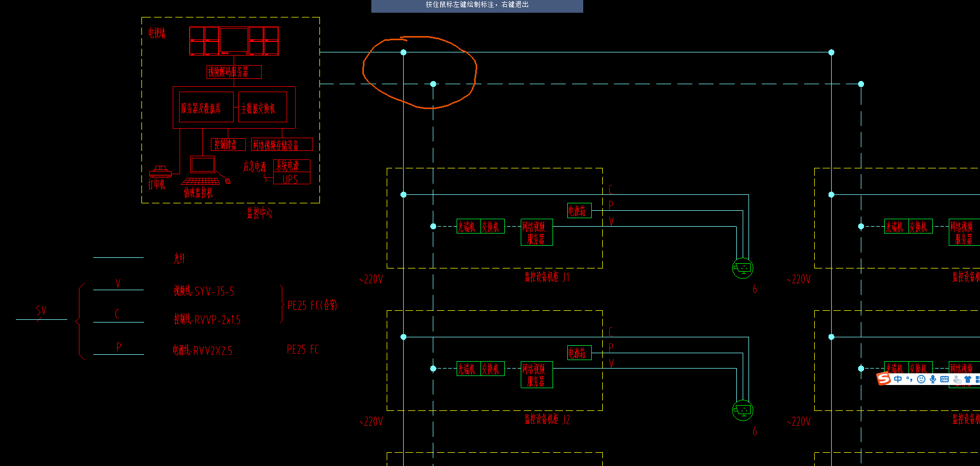Select the camera symbol beside cabinet J1
The image size is (980, 466).
point(742,268)
